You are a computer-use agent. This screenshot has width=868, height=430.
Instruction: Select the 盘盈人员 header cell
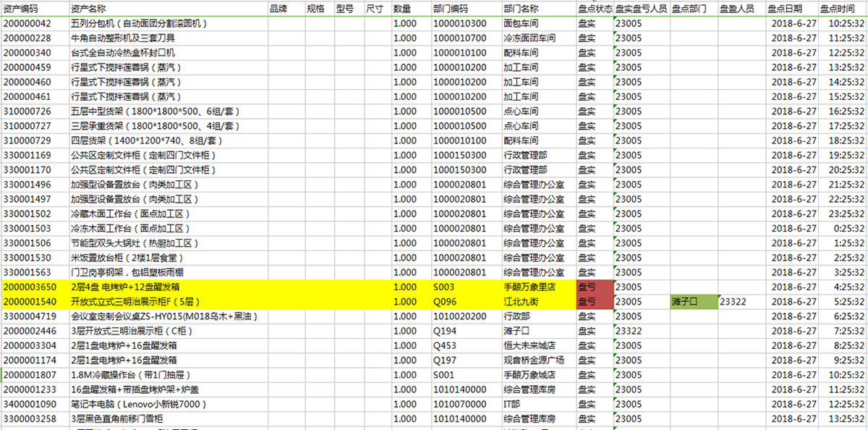coord(737,9)
